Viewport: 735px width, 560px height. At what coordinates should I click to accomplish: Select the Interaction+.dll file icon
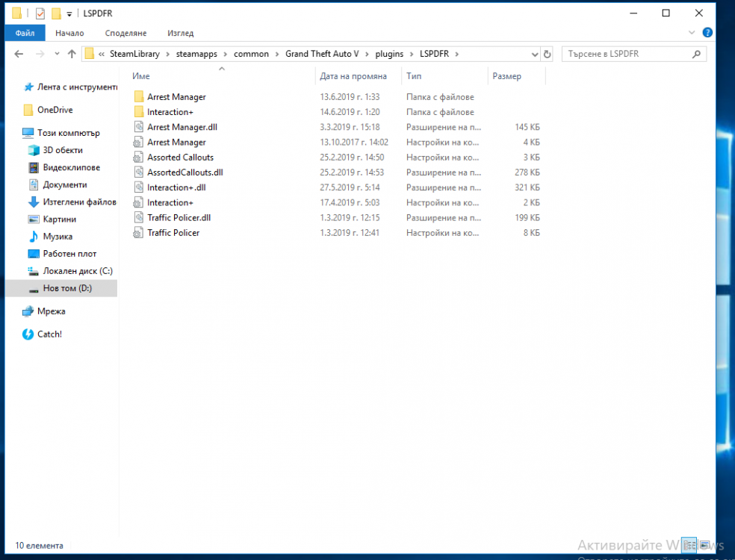tap(138, 187)
